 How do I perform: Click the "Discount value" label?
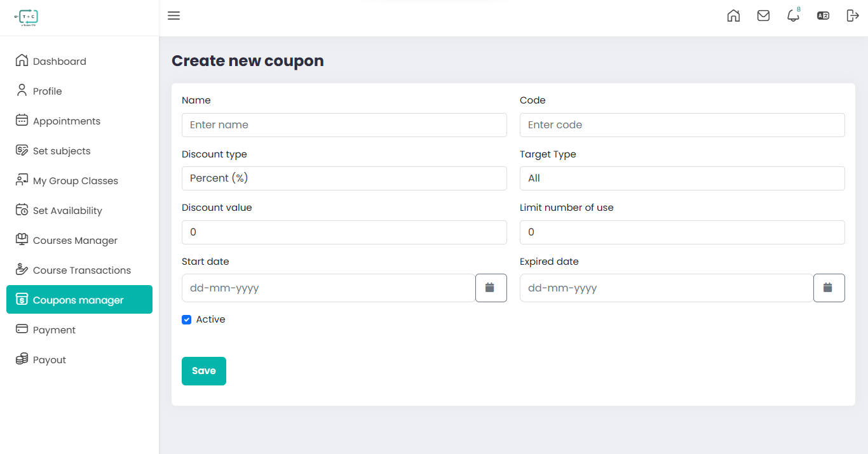(x=217, y=208)
